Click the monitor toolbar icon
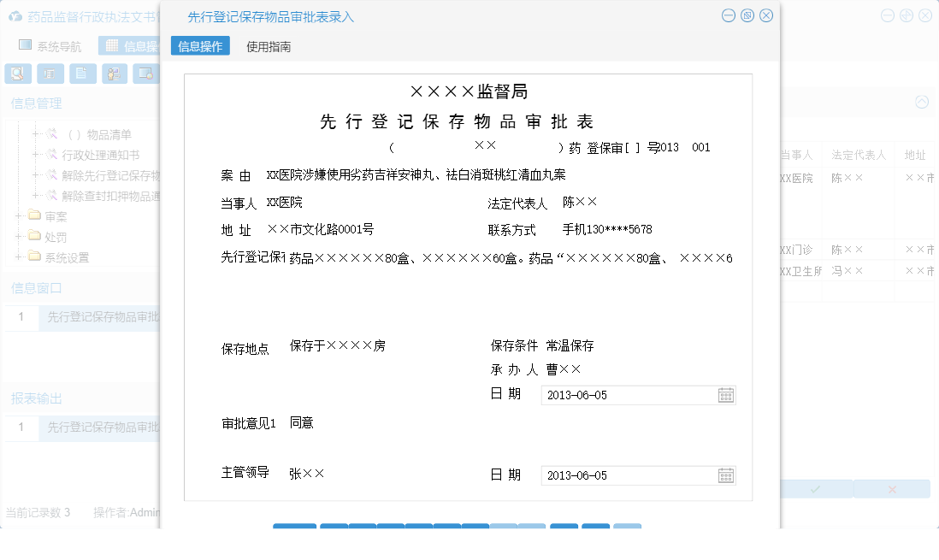The width and height of the screenshot is (939, 560). tap(146, 74)
